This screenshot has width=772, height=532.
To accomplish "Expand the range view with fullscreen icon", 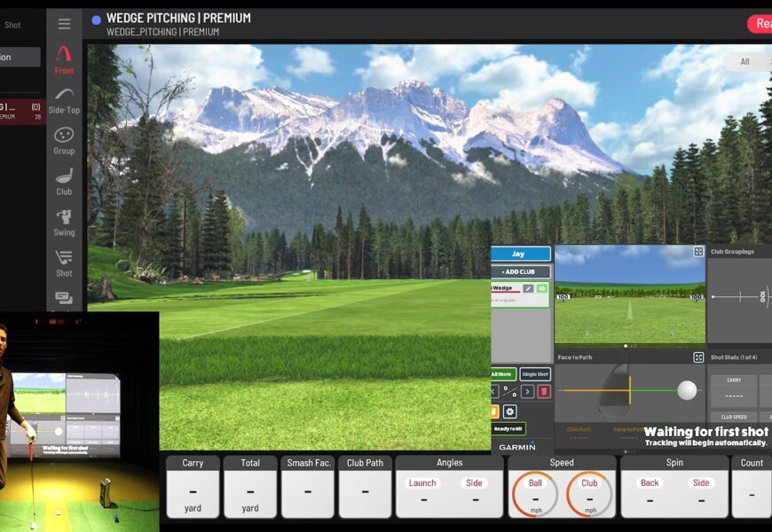I will point(698,252).
